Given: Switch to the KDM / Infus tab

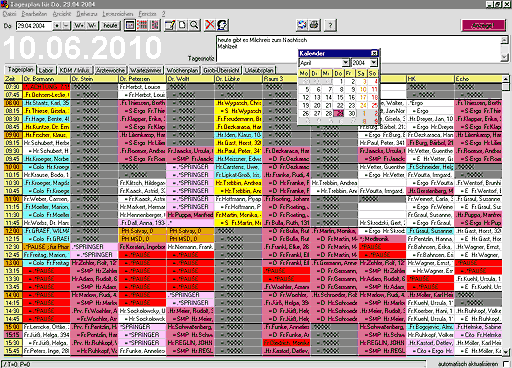Looking at the screenshot, I should click(74, 70).
